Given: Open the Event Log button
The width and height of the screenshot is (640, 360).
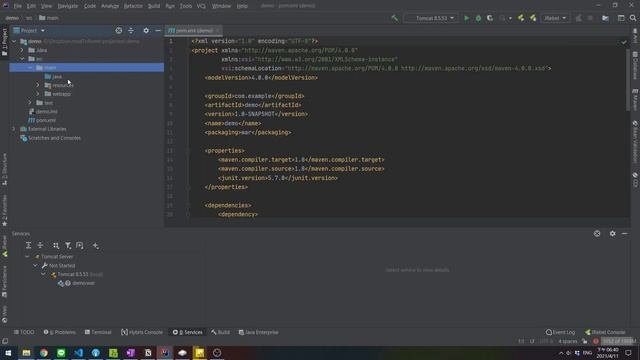Looking at the screenshot, I should pos(560,332).
